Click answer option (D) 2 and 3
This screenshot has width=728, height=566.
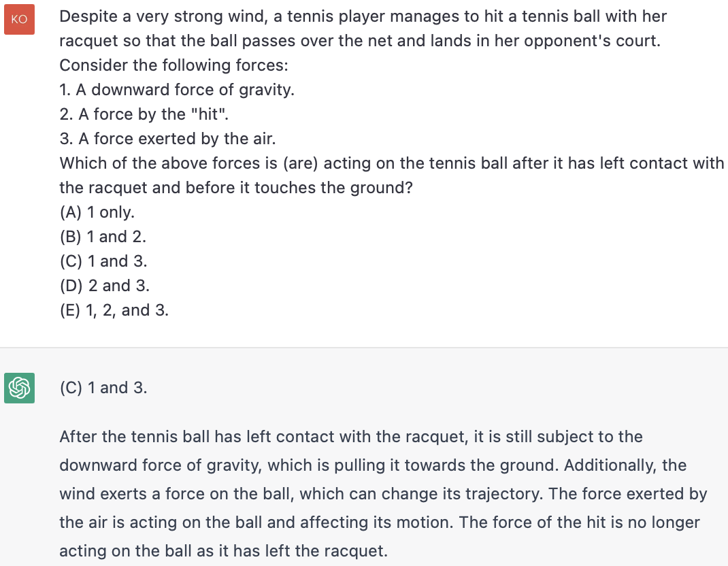105,286
